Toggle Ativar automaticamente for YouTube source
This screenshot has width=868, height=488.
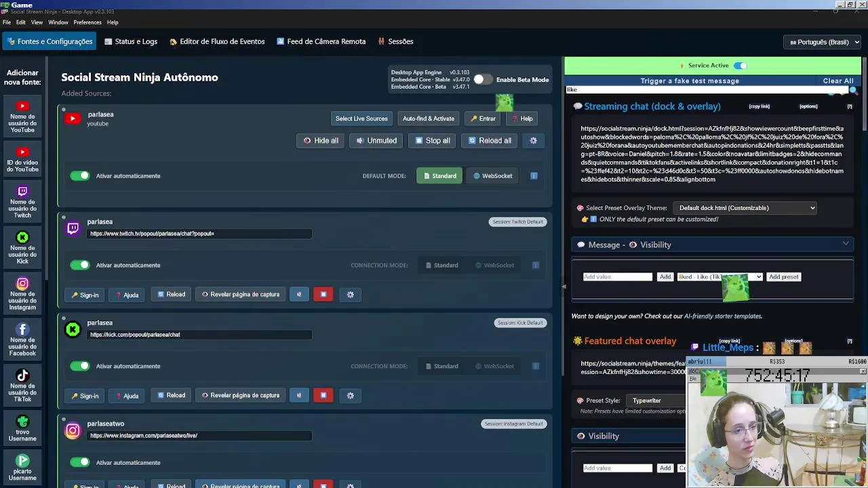80,176
